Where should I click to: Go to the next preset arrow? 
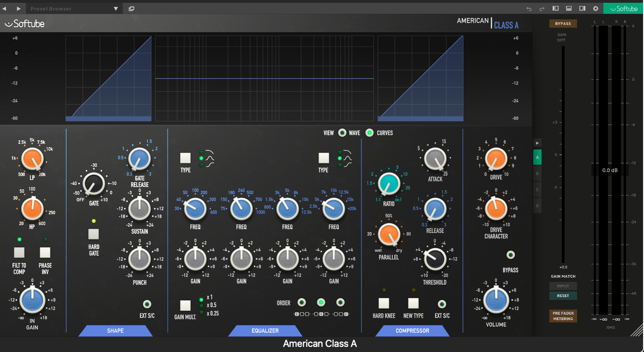point(18,9)
